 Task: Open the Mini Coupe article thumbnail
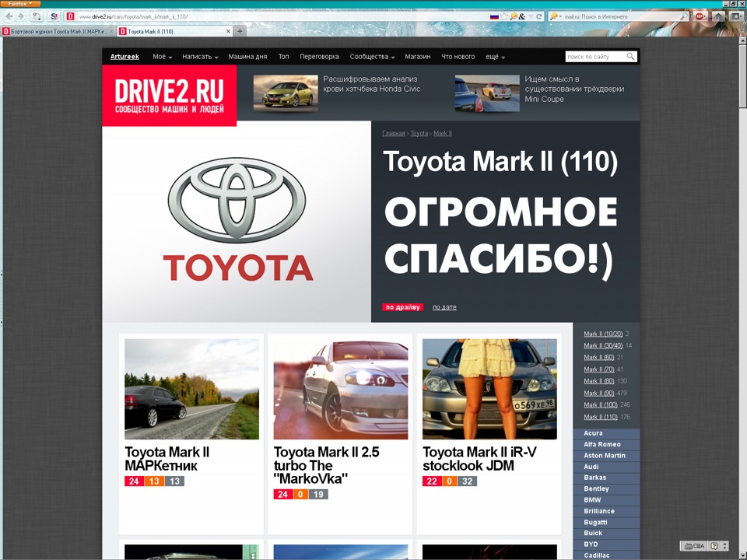[x=487, y=93]
